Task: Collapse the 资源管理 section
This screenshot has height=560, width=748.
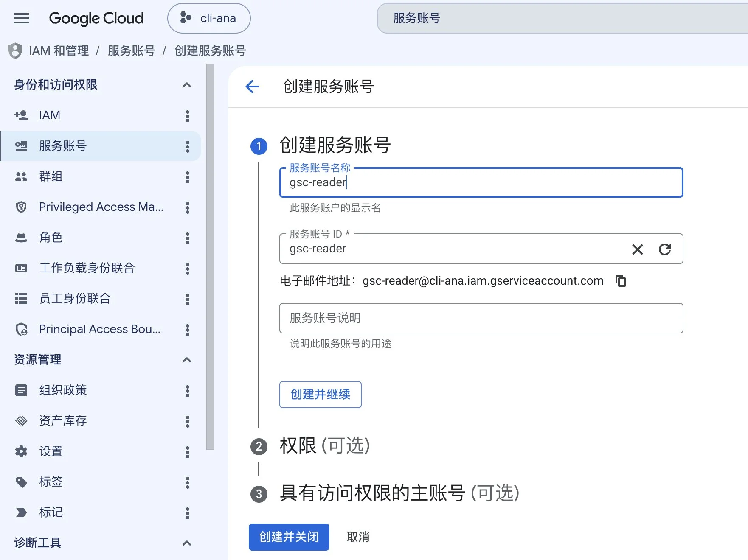Action: pos(186,360)
